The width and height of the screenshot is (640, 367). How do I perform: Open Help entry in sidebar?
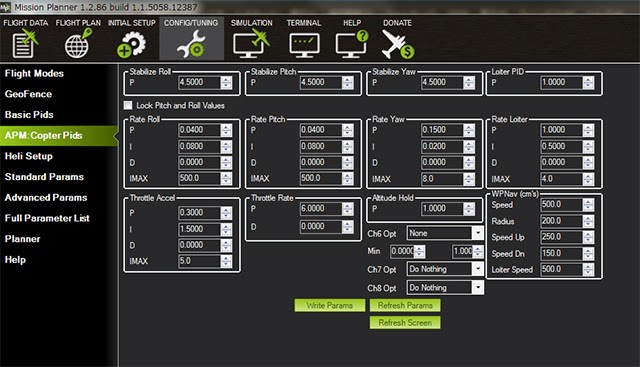tap(15, 260)
